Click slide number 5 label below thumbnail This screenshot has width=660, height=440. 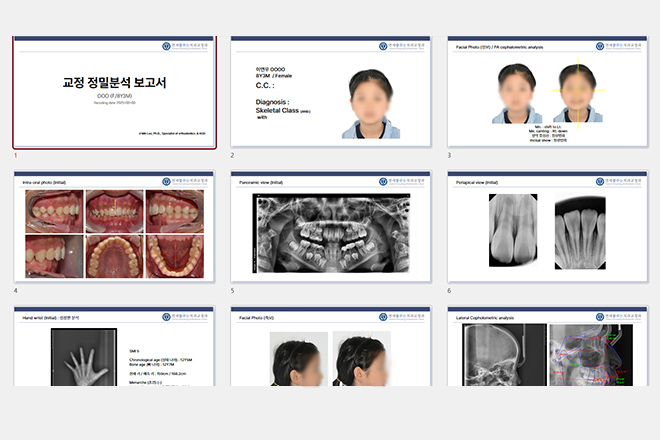click(232, 291)
